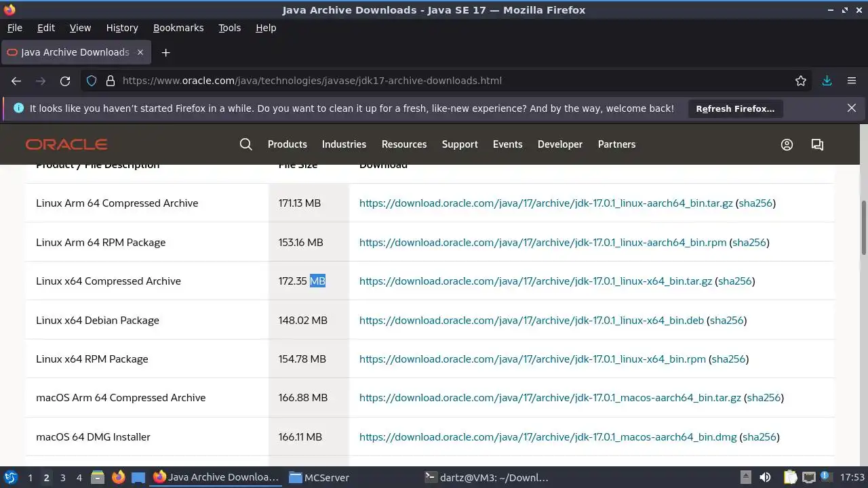Go back using the browser back arrow
The image size is (868, 488).
(16, 81)
